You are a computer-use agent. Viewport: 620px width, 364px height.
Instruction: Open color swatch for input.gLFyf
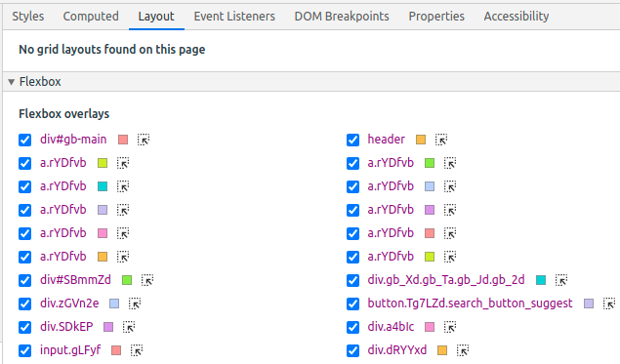click(x=116, y=350)
